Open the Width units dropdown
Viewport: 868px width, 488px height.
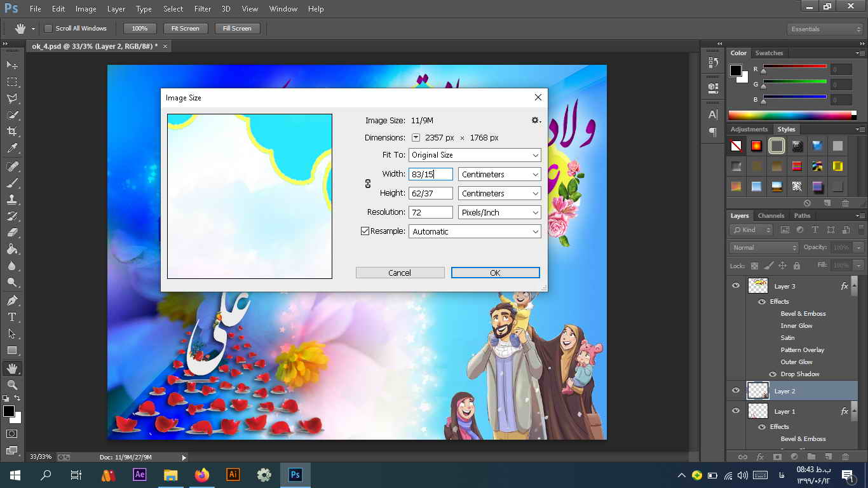499,174
